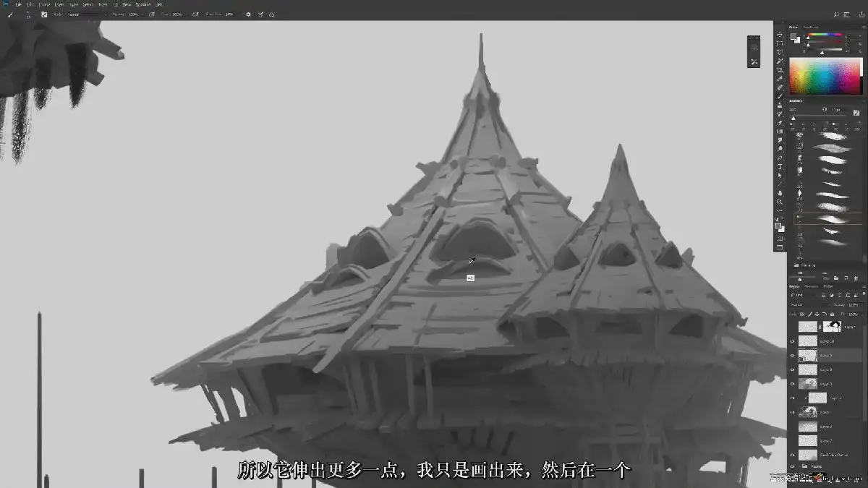This screenshot has width=868, height=488.
Task: Open the Window menu
Action: pyautogui.click(x=142, y=4)
